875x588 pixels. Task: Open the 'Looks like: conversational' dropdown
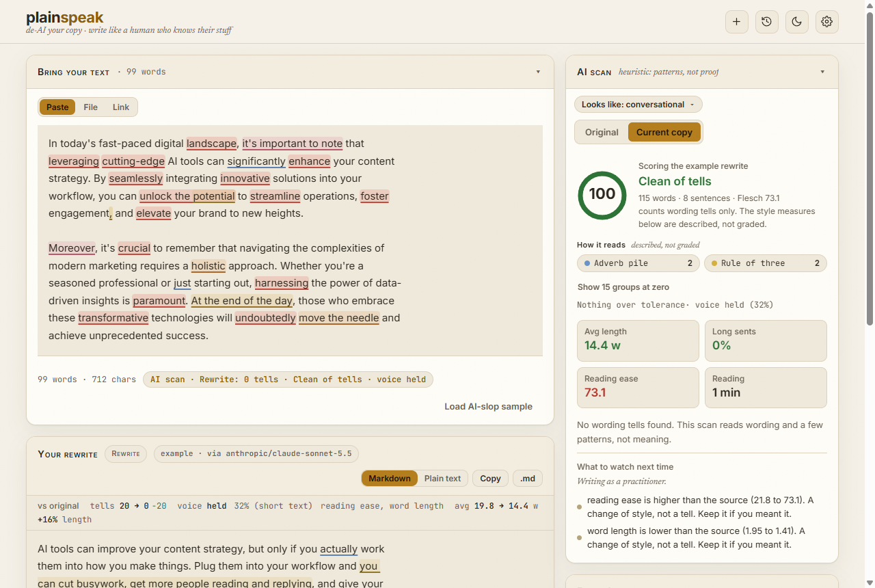point(638,105)
